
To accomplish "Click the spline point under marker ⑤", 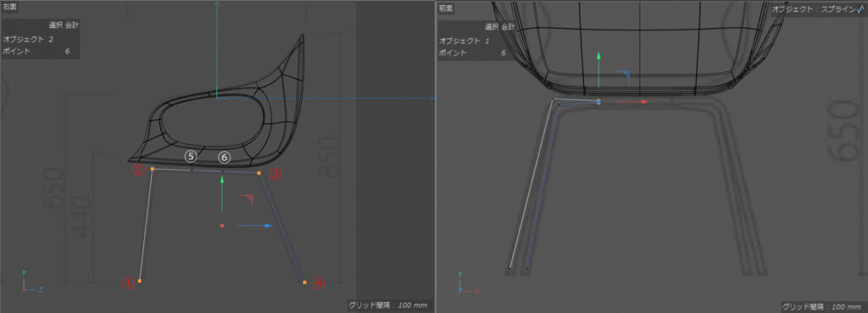I will [x=192, y=170].
